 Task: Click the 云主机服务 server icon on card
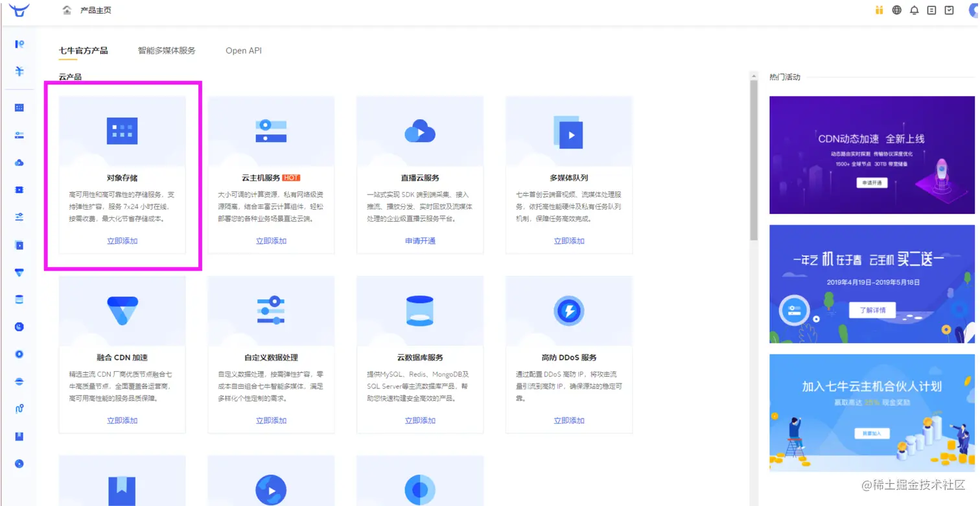click(271, 131)
